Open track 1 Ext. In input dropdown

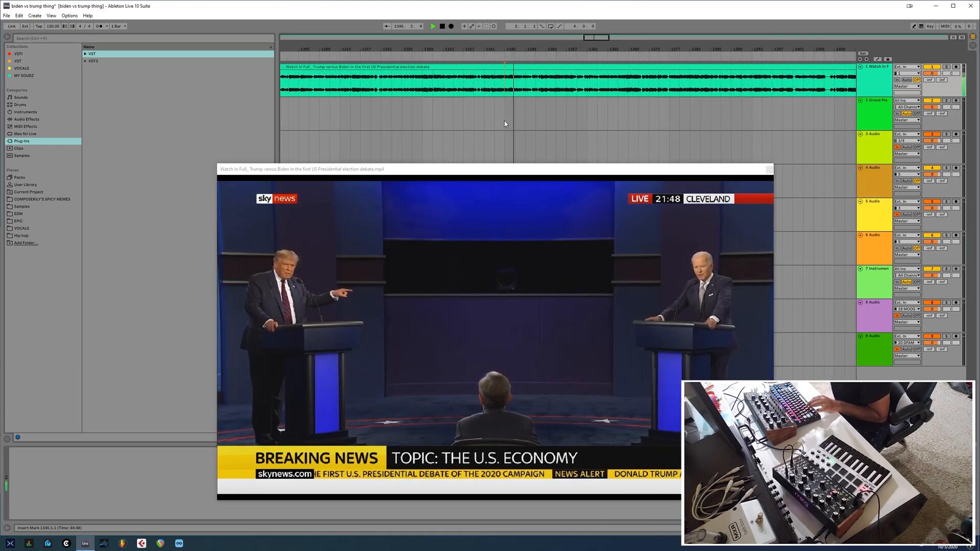pyautogui.click(x=906, y=67)
